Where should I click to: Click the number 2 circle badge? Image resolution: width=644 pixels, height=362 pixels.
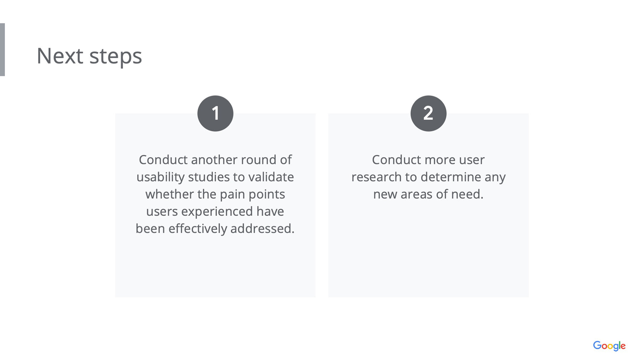point(428,113)
